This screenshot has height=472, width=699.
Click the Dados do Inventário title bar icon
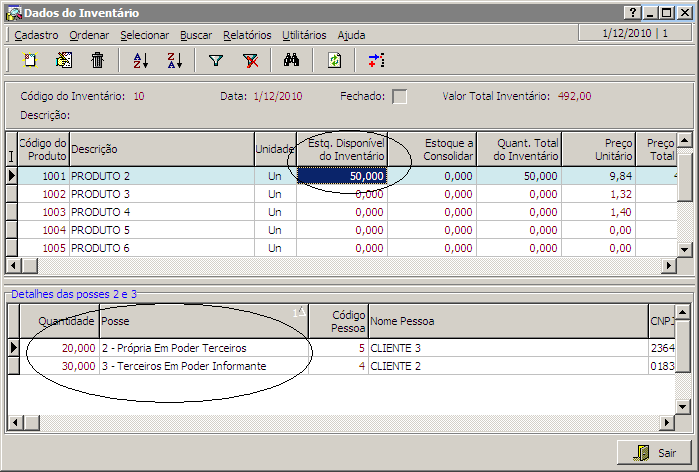click(13, 13)
